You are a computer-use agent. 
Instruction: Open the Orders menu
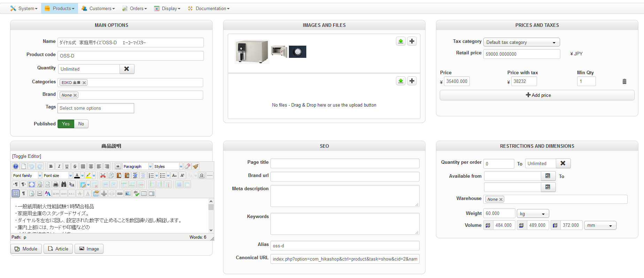[x=135, y=9]
